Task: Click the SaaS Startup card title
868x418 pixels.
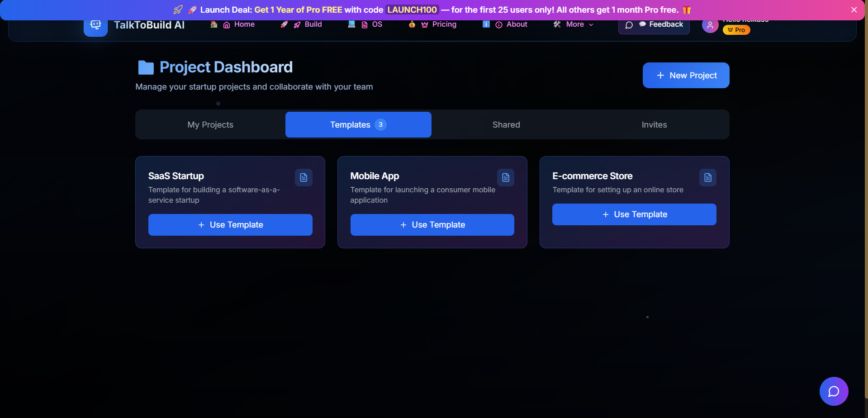Action: [x=176, y=176]
